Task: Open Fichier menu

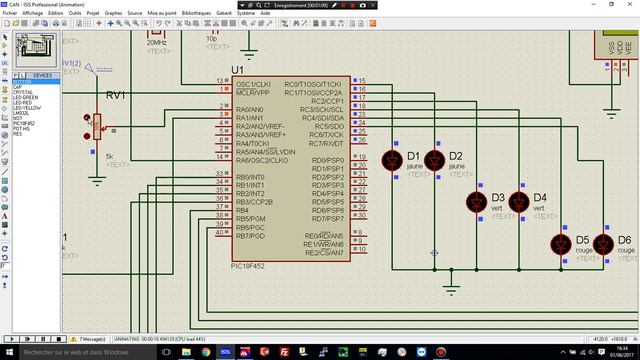Action: (10, 13)
